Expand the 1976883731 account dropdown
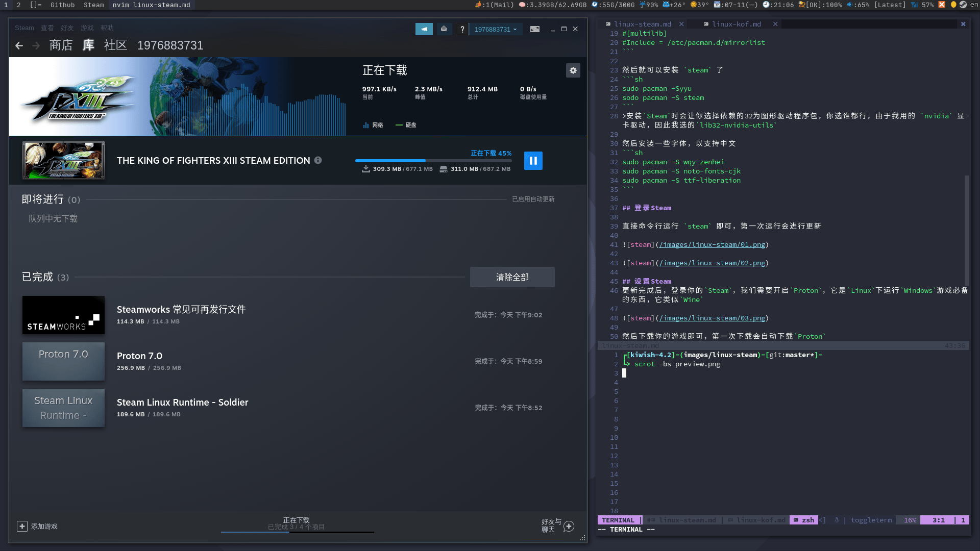 [495, 29]
